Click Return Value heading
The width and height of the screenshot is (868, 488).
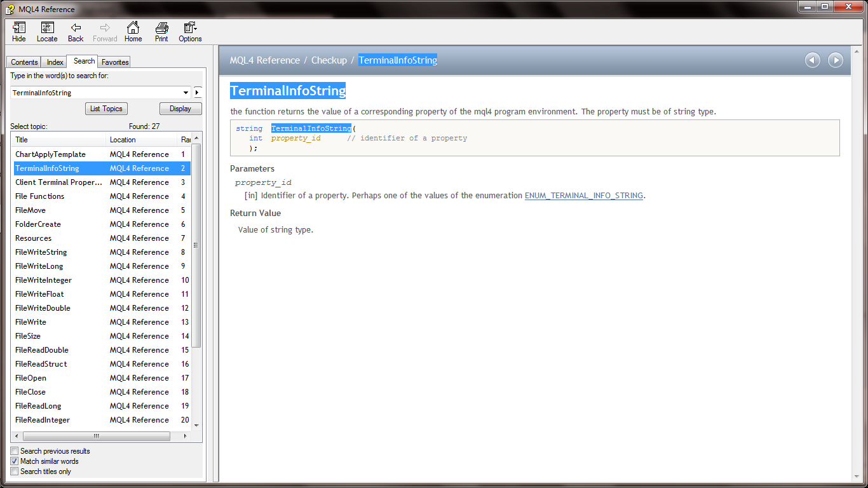pos(255,213)
